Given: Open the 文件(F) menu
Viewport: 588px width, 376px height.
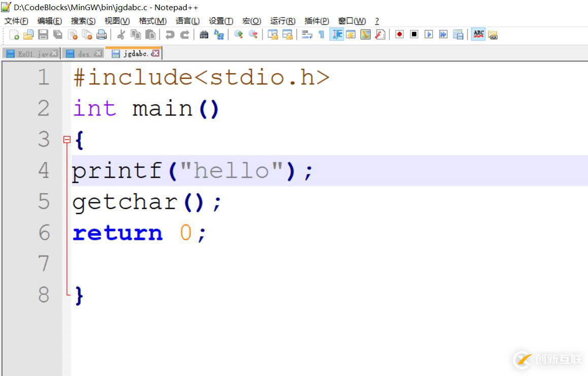Looking at the screenshot, I should coord(16,21).
